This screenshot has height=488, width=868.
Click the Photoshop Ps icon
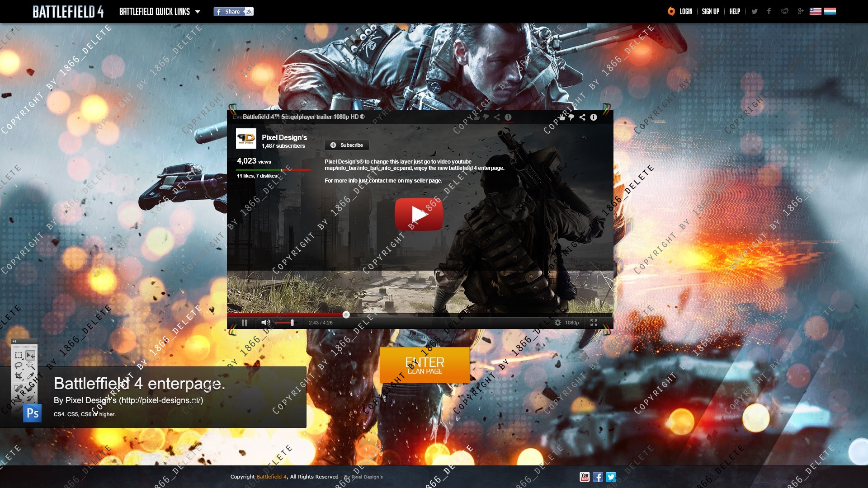coord(33,413)
